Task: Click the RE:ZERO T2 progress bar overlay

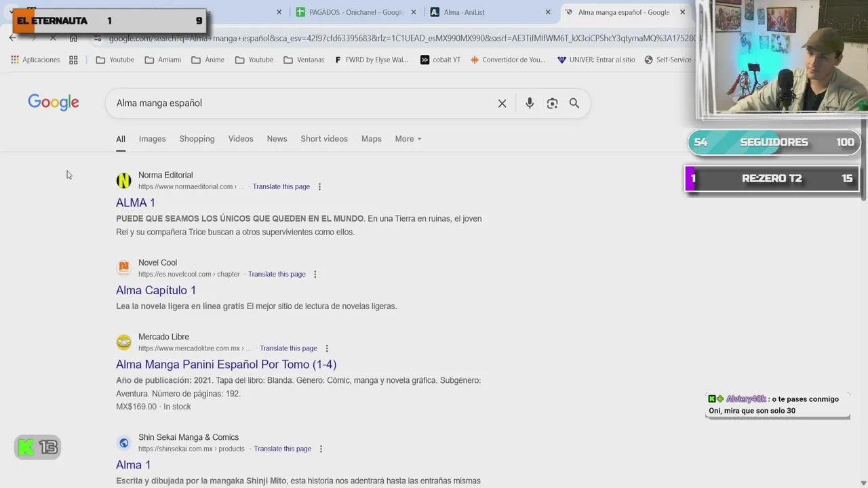Action: pyautogui.click(x=772, y=179)
